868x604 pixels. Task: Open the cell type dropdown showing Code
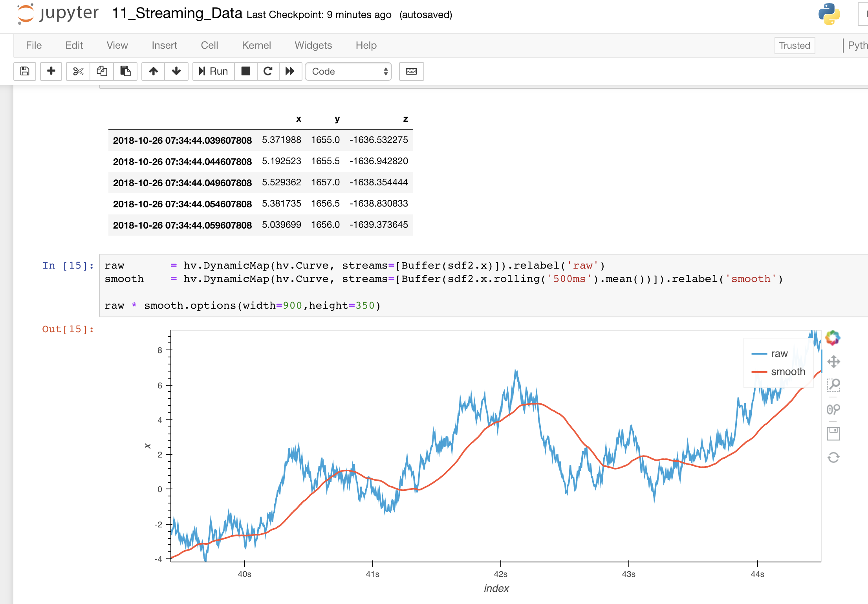click(x=348, y=71)
